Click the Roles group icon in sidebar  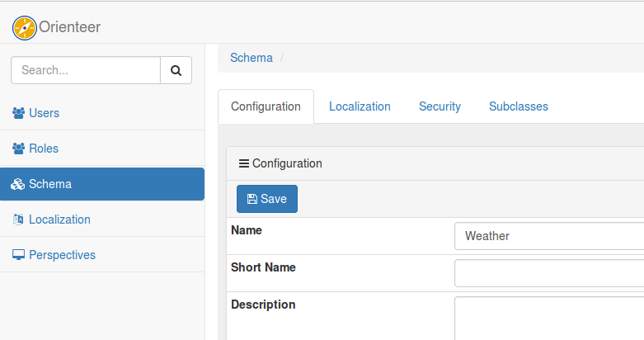[x=18, y=149]
